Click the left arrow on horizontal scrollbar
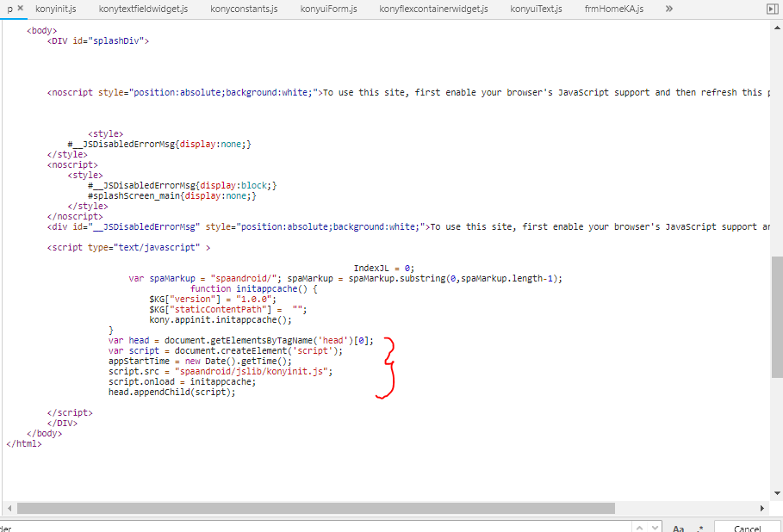Image resolution: width=783 pixels, height=532 pixels. coord(8,509)
